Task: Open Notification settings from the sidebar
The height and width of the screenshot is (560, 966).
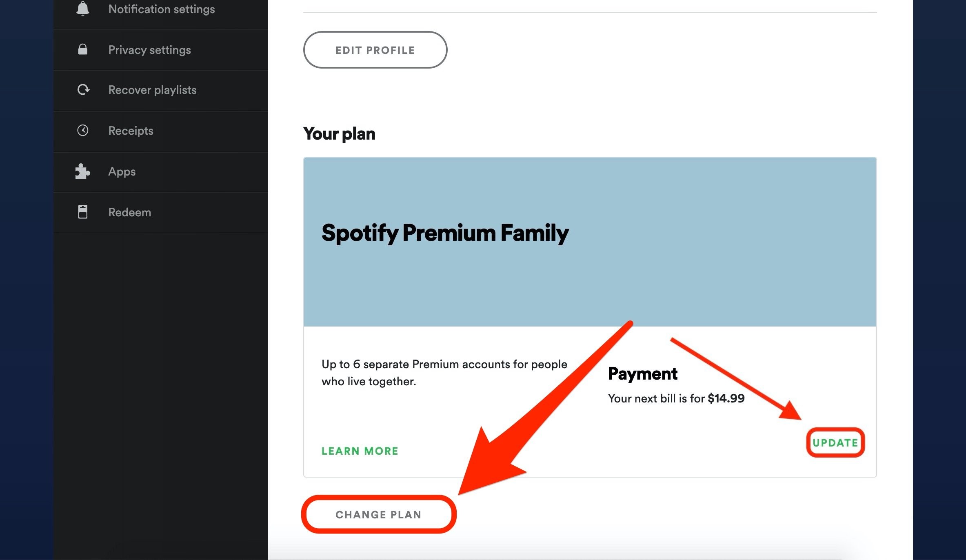Action: [162, 9]
